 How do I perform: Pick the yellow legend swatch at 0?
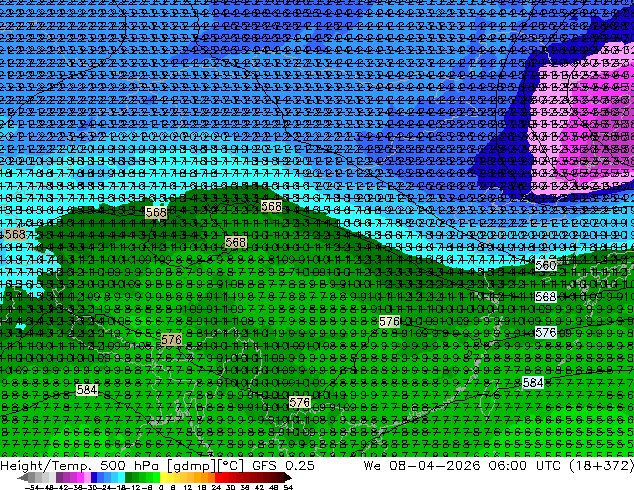click(x=163, y=478)
